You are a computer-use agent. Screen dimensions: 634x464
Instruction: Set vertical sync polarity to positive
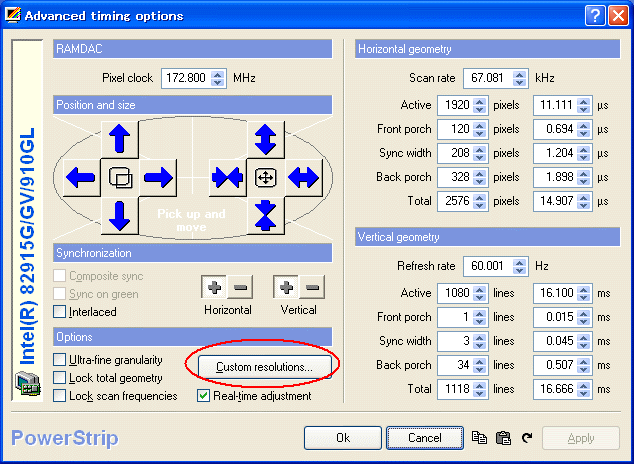[x=286, y=287]
